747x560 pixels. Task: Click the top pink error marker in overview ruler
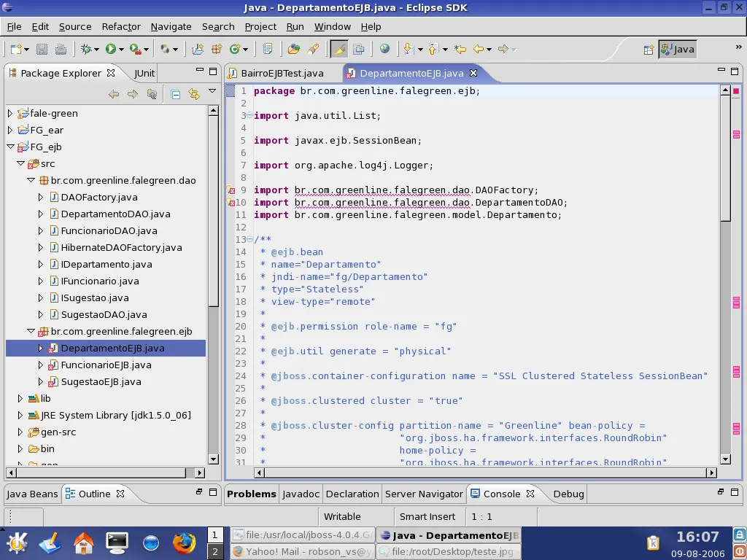pyautogui.click(x=736, y=91)
